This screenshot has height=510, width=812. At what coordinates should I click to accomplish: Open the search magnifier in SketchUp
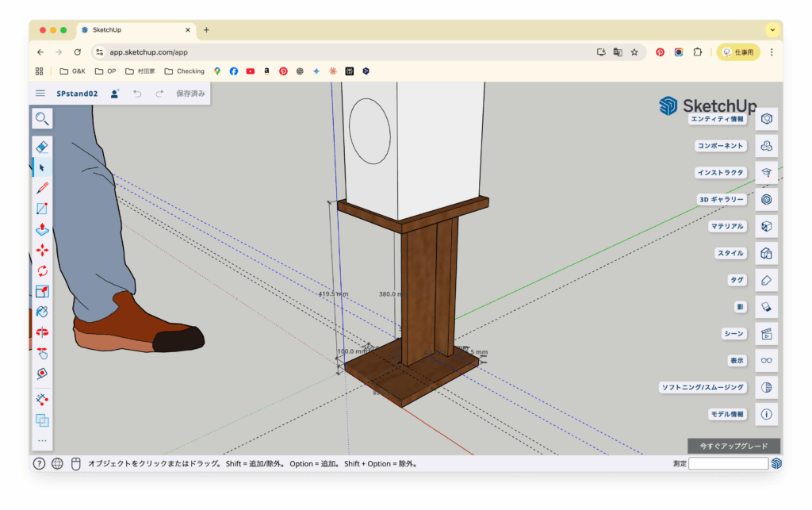click(42, 119)
